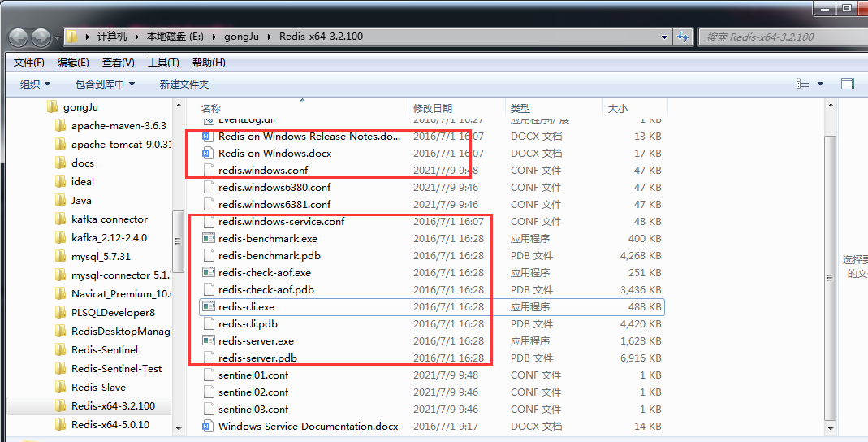The width and height of the screenshot is (868, 442).
Task: Open the address bar history dropdown arrow
Action: point(665,37)
